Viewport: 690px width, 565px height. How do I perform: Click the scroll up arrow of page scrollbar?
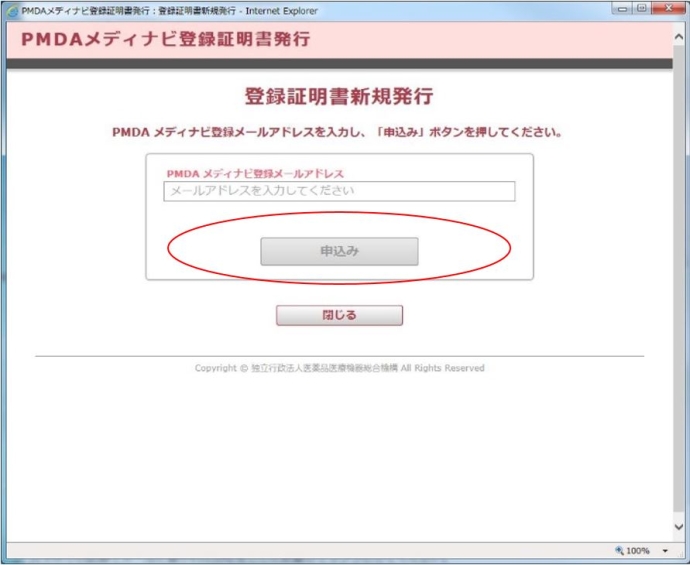pyautogui.click(x=679, y=38)
